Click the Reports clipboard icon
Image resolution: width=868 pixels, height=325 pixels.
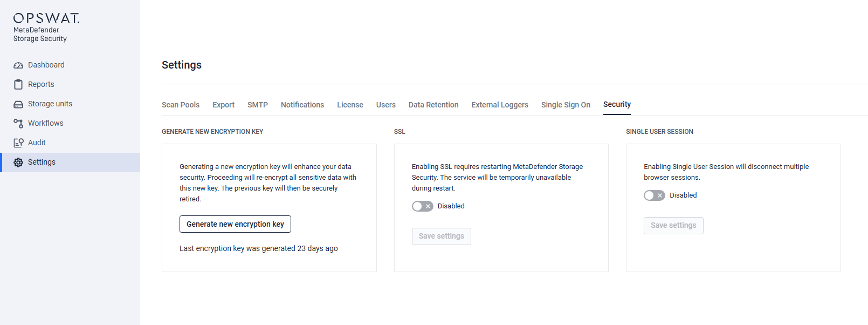[18, 85]
